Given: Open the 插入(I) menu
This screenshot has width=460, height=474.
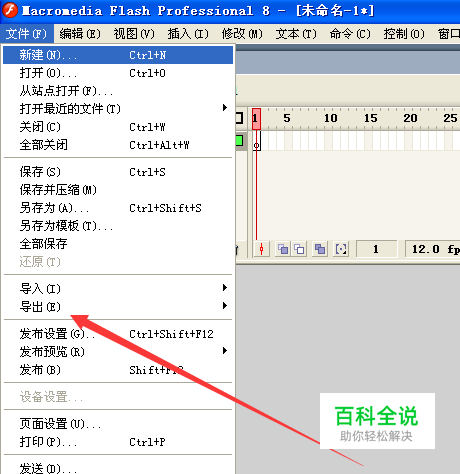Looking at the screenshot, I should 188,34.
